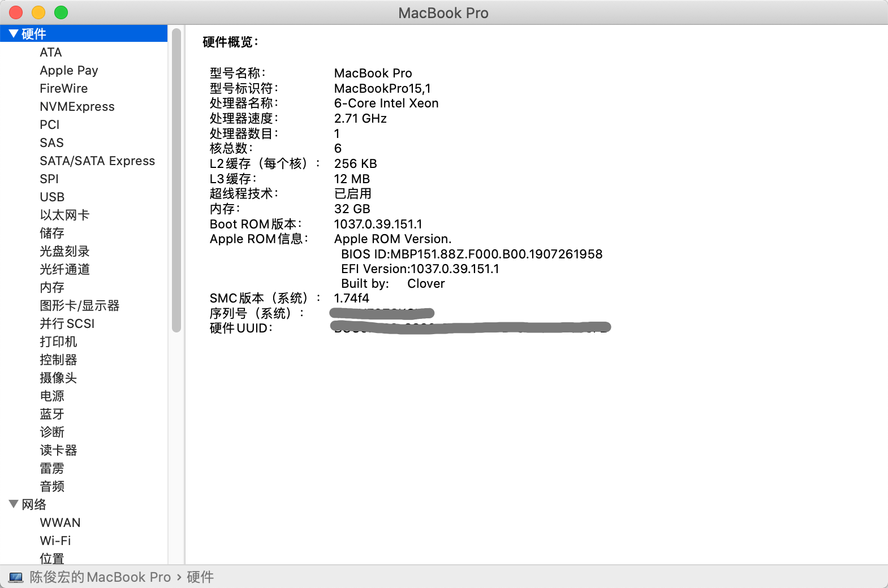Viewport: 888px width, 588px height.
Task: Select 雷雳 in the sidebar
Action: pyautogui.click(x=52, y=468)
